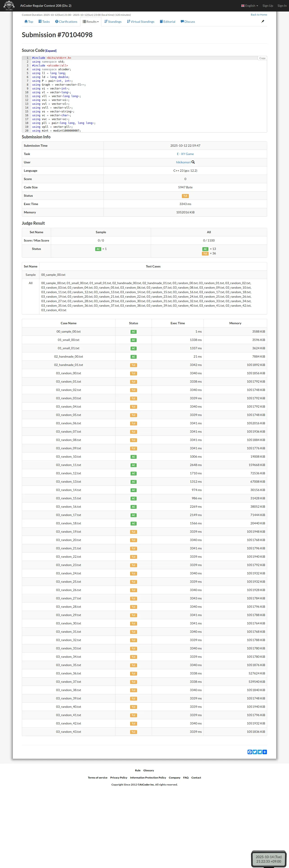Open Information Protection Policy link
The image size is (289, 868).
pyautogui.click(x=148, y=778)
